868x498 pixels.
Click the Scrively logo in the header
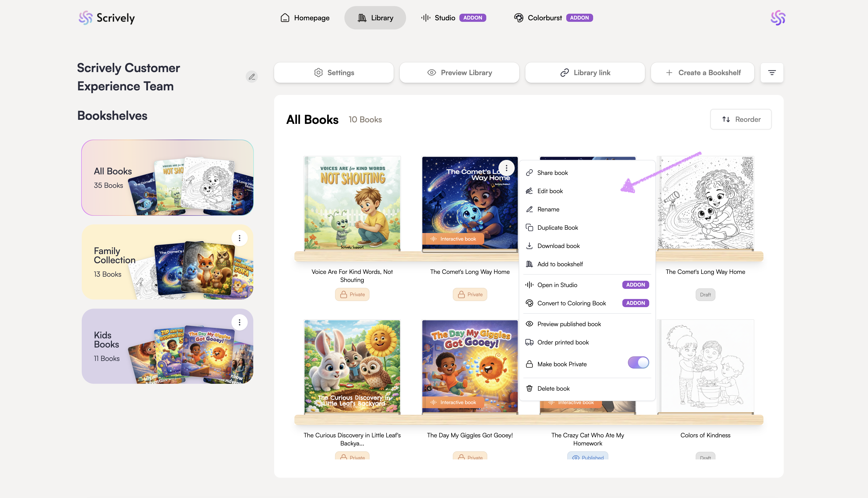click(107, 18)
